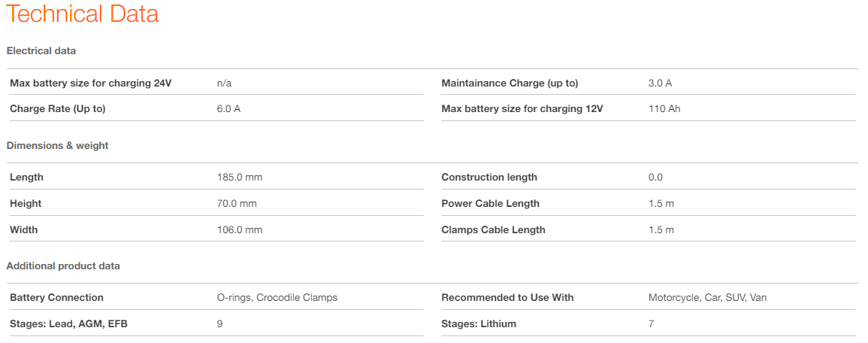
Task: Click the Technical Data heading
Action: point(83,14)
